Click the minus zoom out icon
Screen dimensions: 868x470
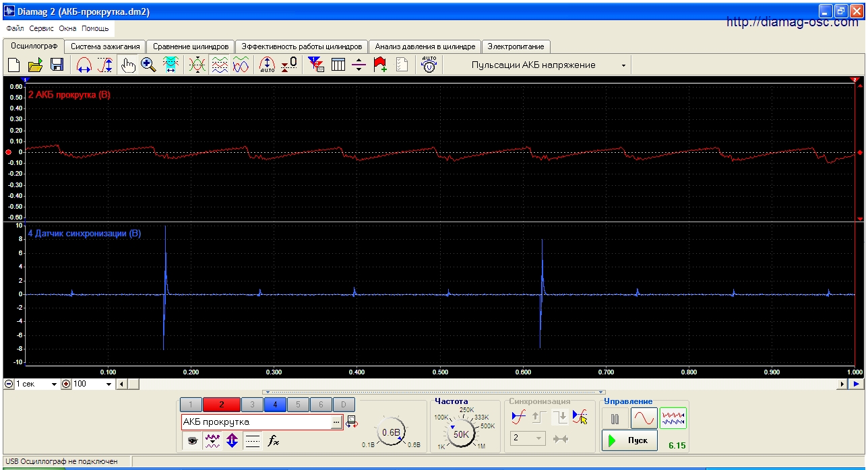pos(8,384)
